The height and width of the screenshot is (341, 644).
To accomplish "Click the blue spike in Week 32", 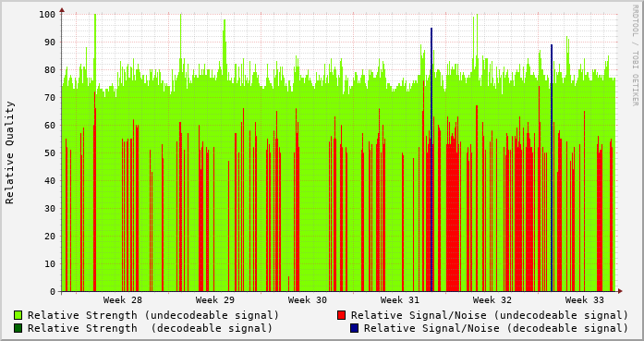I will 552,167.
